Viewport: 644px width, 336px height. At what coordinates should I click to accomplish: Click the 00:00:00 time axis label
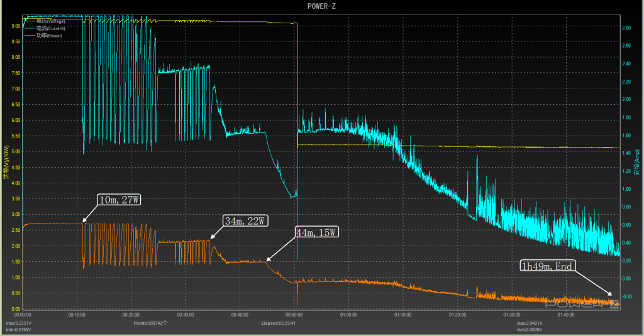(x=22, y=315)
